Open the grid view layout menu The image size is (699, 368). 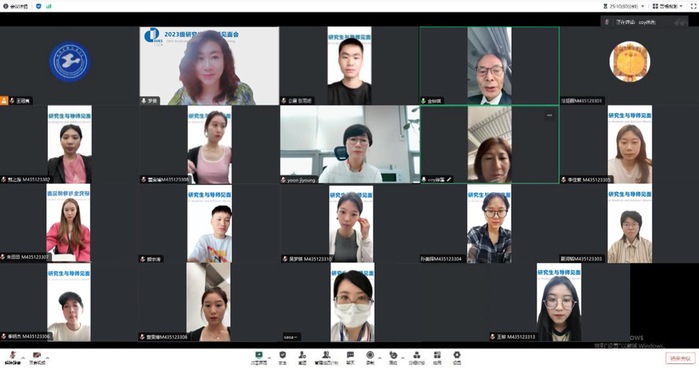click(667, 6)
